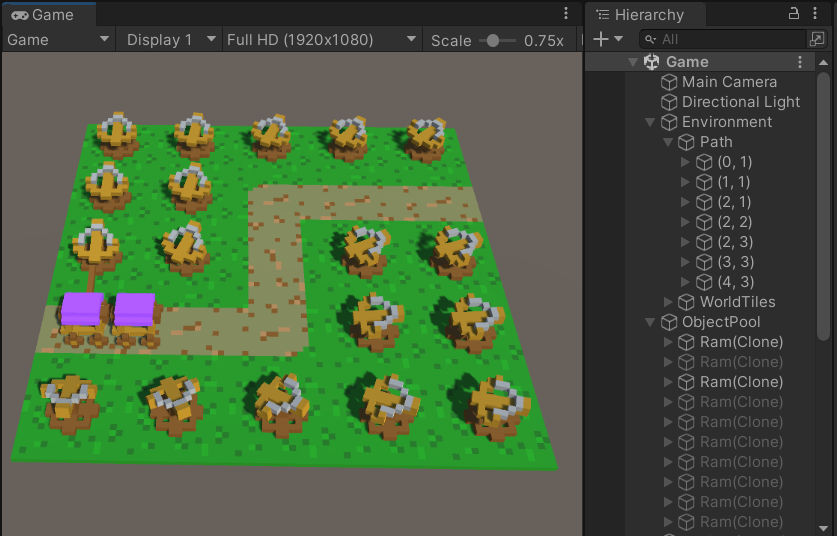Viewport: 837px width, 536px height.
Task: Click the Path cube icon
Action: tap(686, 142)
